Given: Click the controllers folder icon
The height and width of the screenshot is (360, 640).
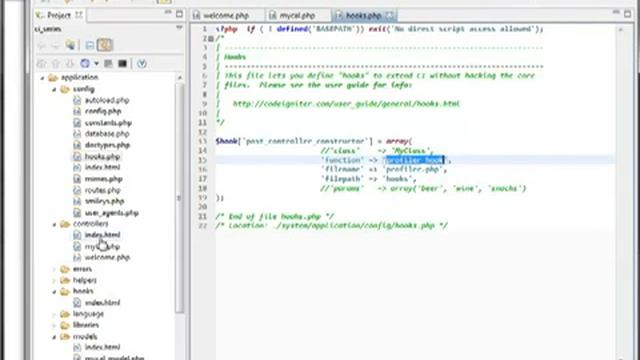Looking at the screenshot, I should (x=65, y=224).
